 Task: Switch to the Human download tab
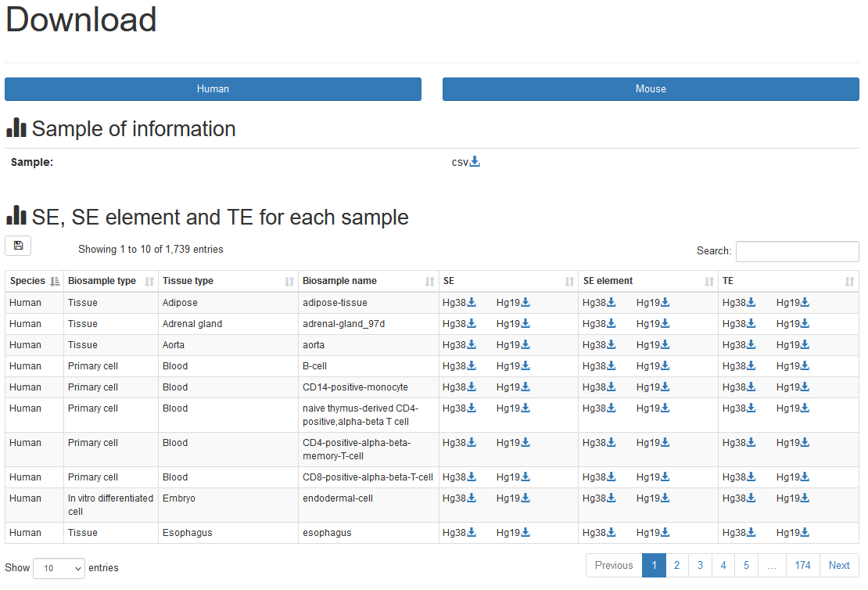[213, 89]
